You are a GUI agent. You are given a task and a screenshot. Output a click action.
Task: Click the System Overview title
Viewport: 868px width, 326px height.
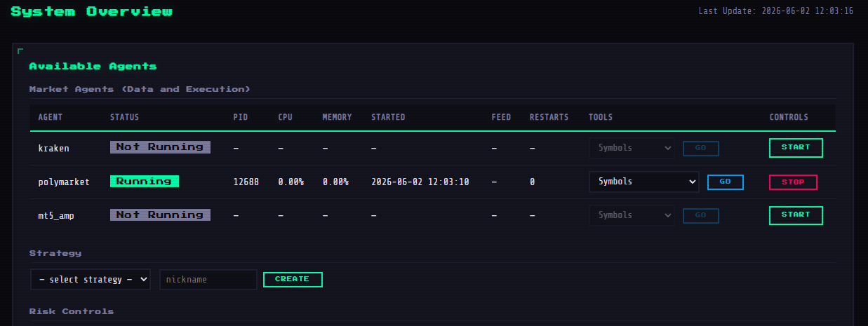(x=92, y=12)
